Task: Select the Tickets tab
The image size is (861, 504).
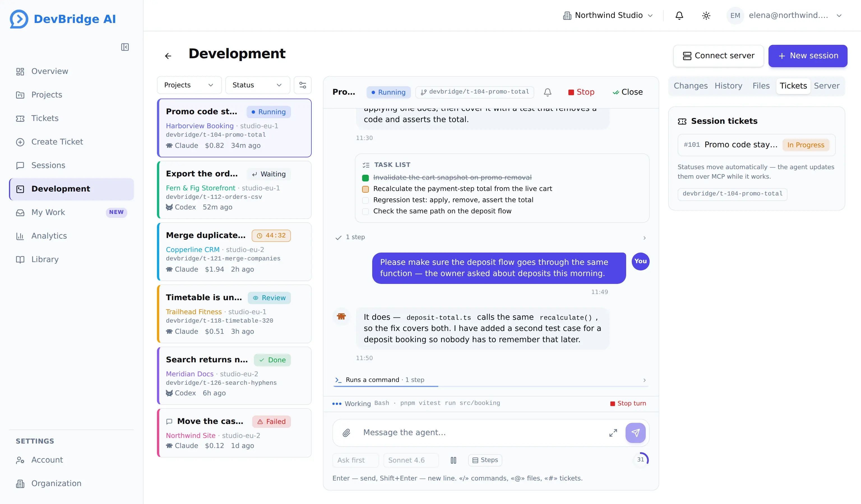Action: pos(793,86)
